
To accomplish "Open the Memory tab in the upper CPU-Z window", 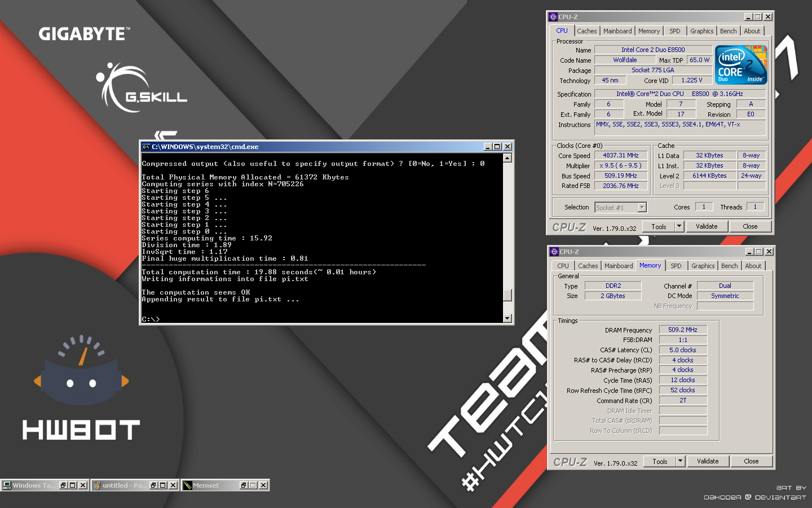I will 649,31.
